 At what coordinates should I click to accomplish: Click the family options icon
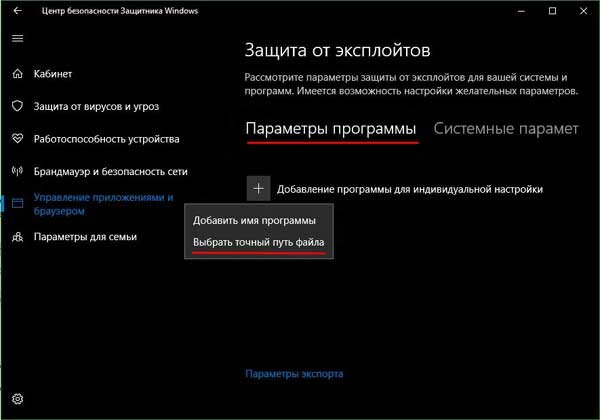[18, 237]
